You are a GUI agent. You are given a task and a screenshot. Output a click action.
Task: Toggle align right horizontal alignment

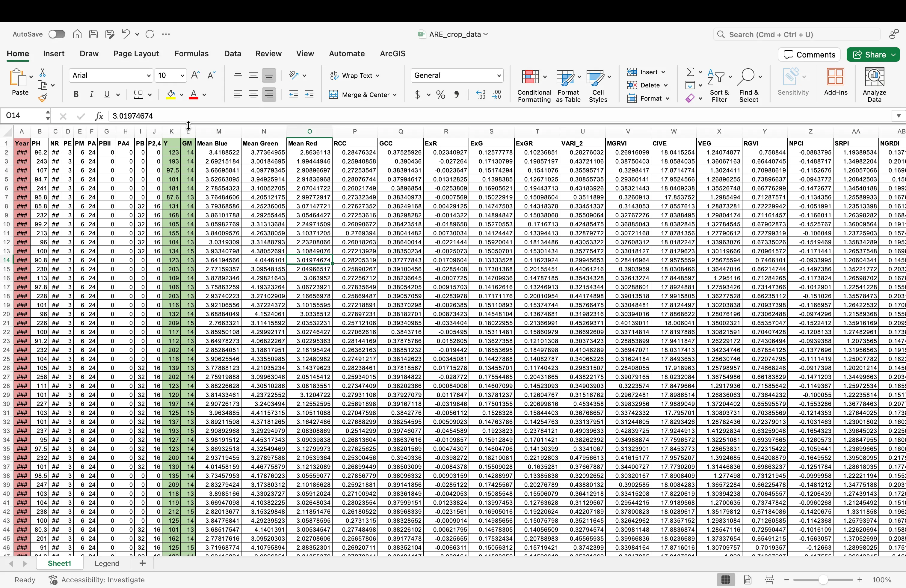coord(269,94)
